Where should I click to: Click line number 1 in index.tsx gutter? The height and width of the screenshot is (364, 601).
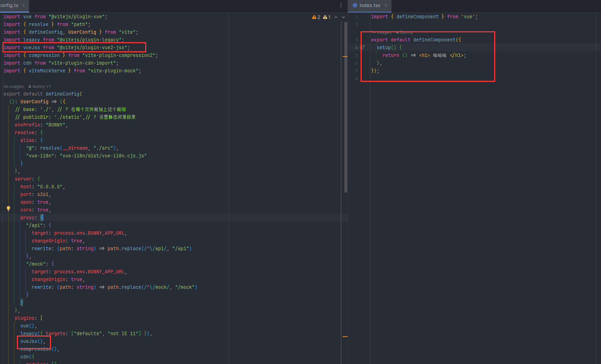coord(356,17)
